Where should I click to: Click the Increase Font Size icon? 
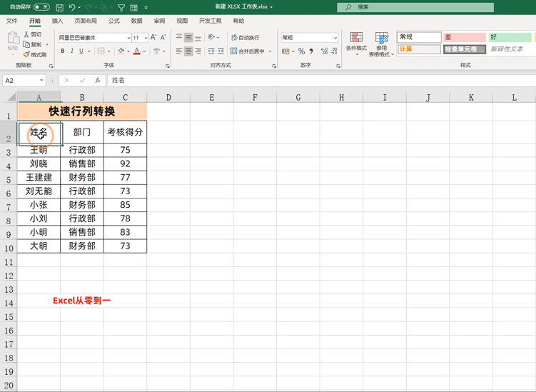point(153,37)
